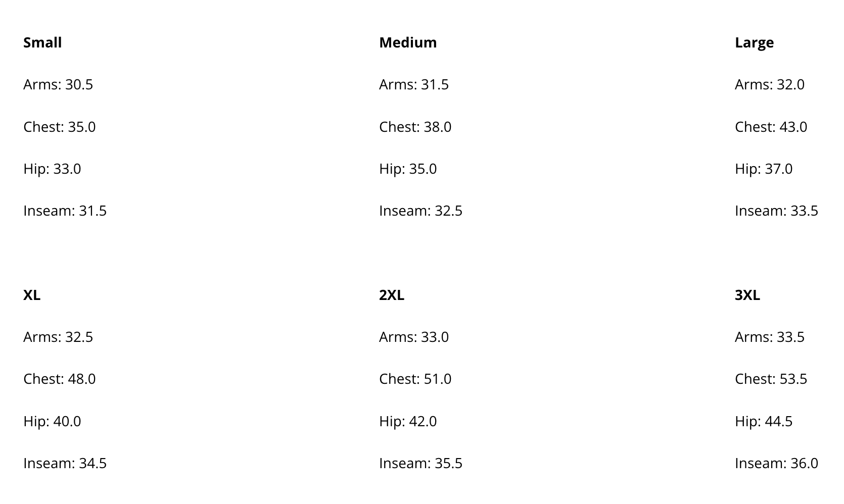Select the Medium Hip 35.0 text
The height and width of the screenshot is (504, 844).
pyautogui.click(x=408, y=169)
